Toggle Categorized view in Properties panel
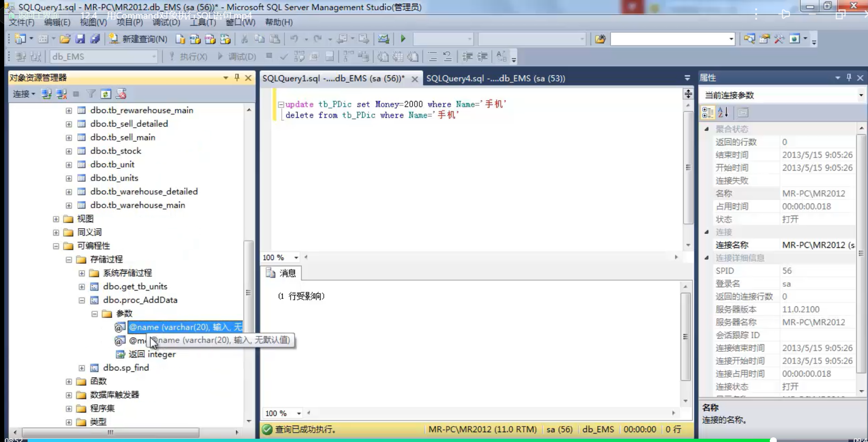This screenshot has height=442, width=868. click(708, 112)
